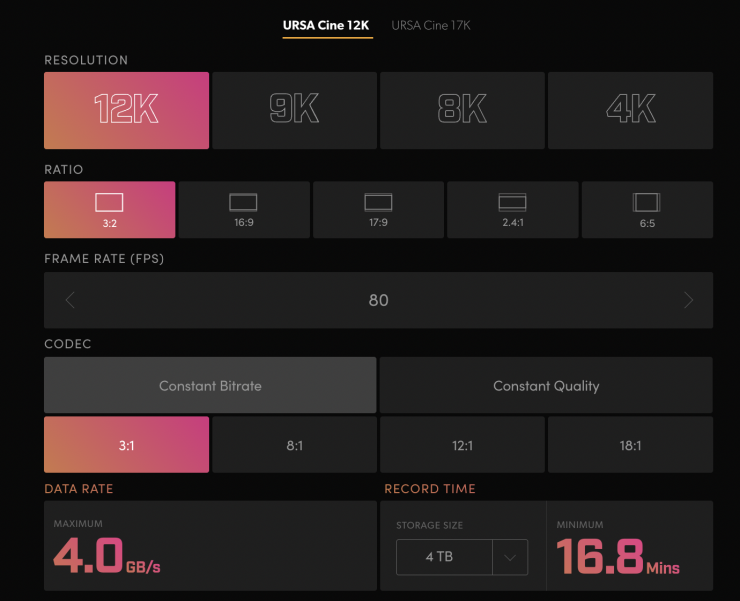Viewport: 740px width, 601px height.
Task: Switch codec to Constant Quality
Action: (546, 385)
